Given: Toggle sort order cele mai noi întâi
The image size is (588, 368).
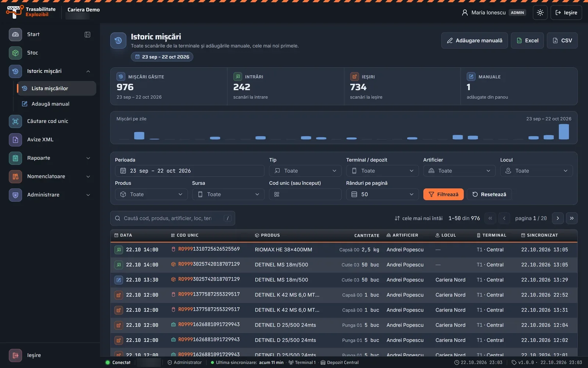Looking at the screenshot, I should tap(419, 218).
